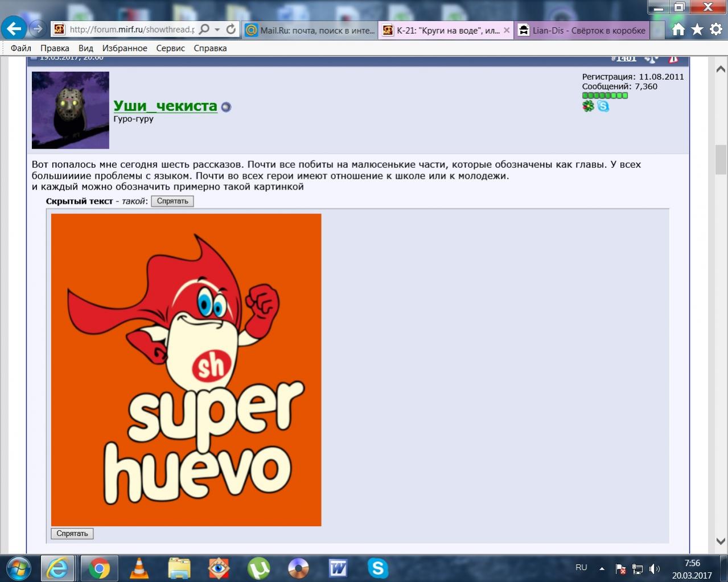Expand the address bar dropdown arrow
Image resolution: width=728 pixels, height=582 pixels.
tap(217, 30)
